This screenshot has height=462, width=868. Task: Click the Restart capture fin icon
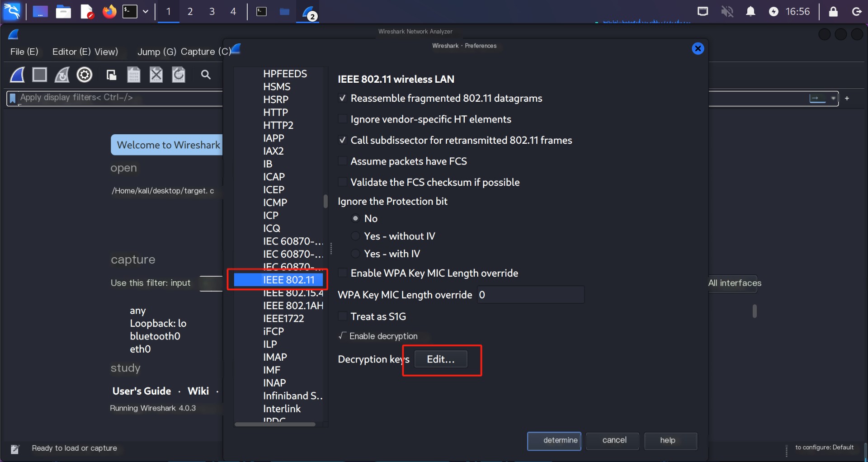[x=62, y=75]
